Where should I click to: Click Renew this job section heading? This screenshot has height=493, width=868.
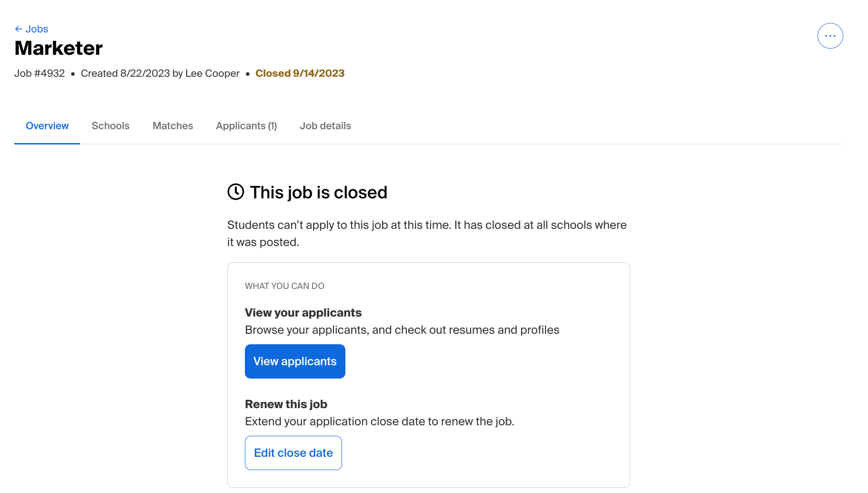pos(286,404)
